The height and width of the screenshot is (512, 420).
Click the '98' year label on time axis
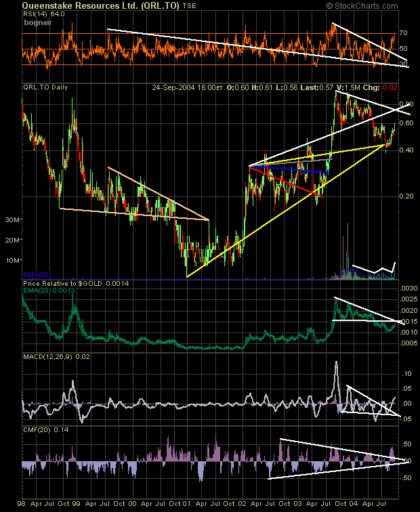pyautogui.click(x=22, y=503)
